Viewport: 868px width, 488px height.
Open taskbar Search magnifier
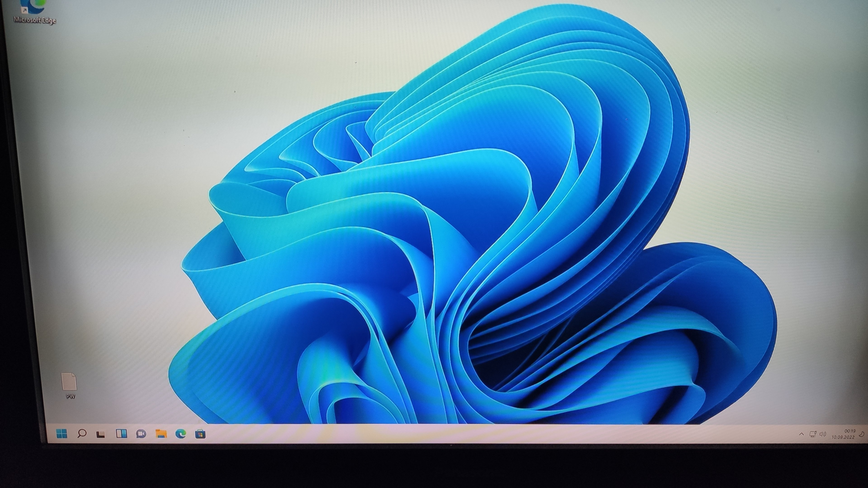click(82, 434)
